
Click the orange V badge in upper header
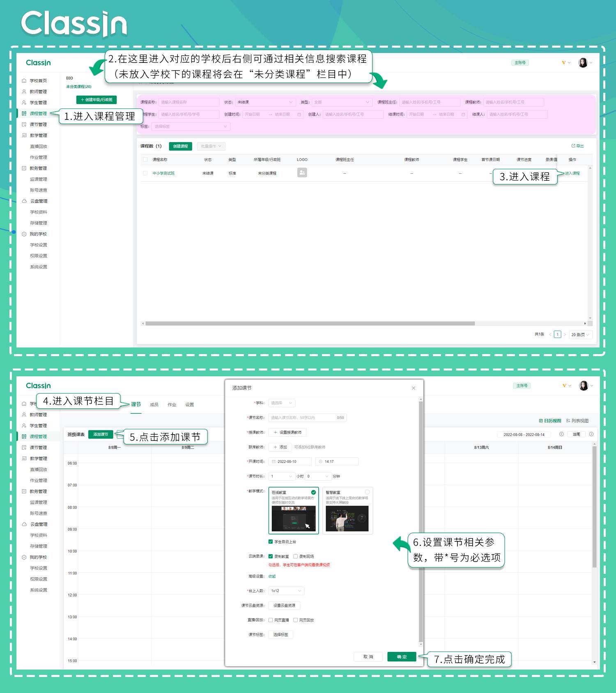point(564,62)
